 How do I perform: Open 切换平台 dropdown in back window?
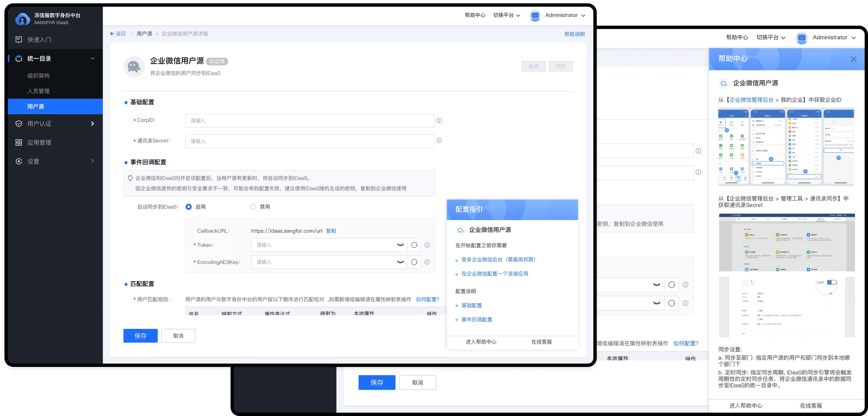click(x=771, y=37)
